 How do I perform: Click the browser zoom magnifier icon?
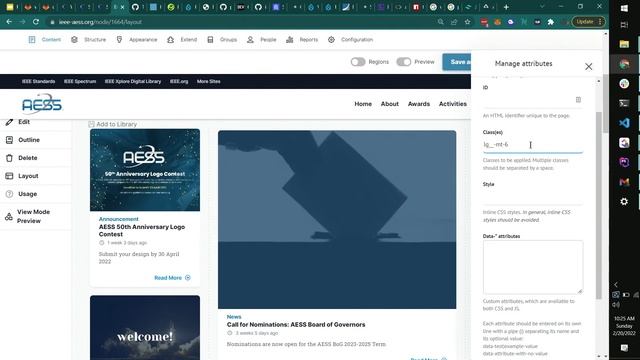(x=440, y=22)
